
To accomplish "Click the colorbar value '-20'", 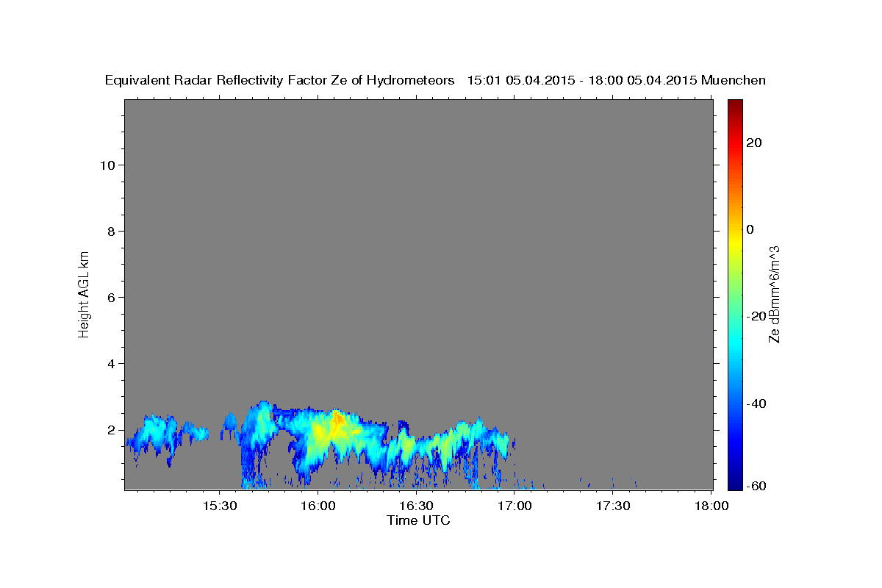I will pos(755,316).
